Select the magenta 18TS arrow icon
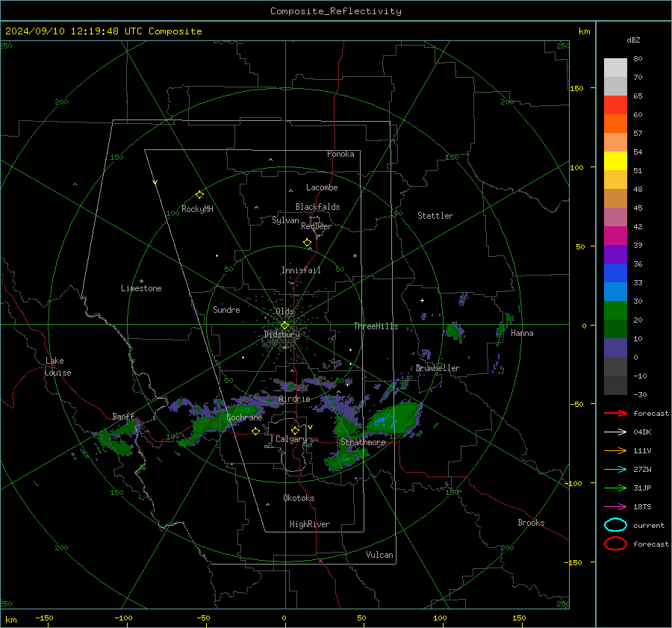 [x=615, y=507]
